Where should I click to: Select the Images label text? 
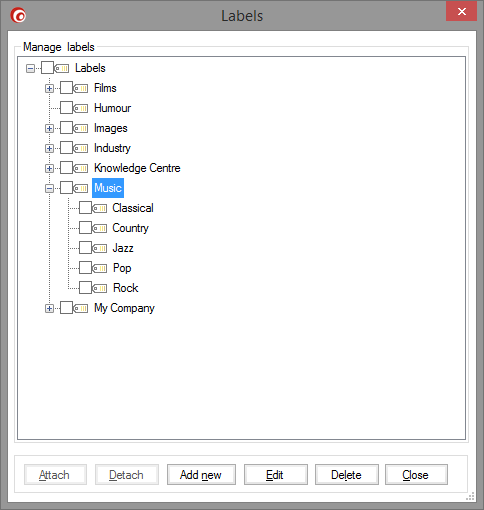tap(111, 128)
